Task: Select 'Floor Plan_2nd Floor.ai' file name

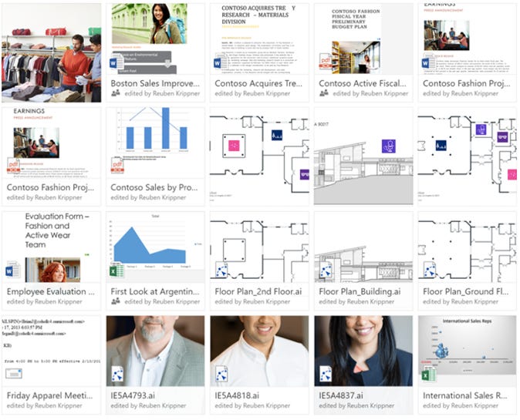Action: click(258, 291)
